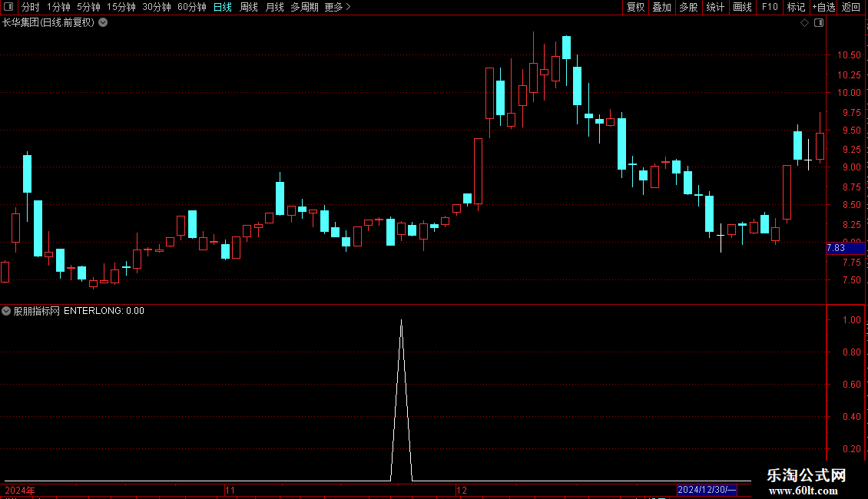Add stock via +自选 button
Viewport: 868px width, 499px height.
coord(823,7)
